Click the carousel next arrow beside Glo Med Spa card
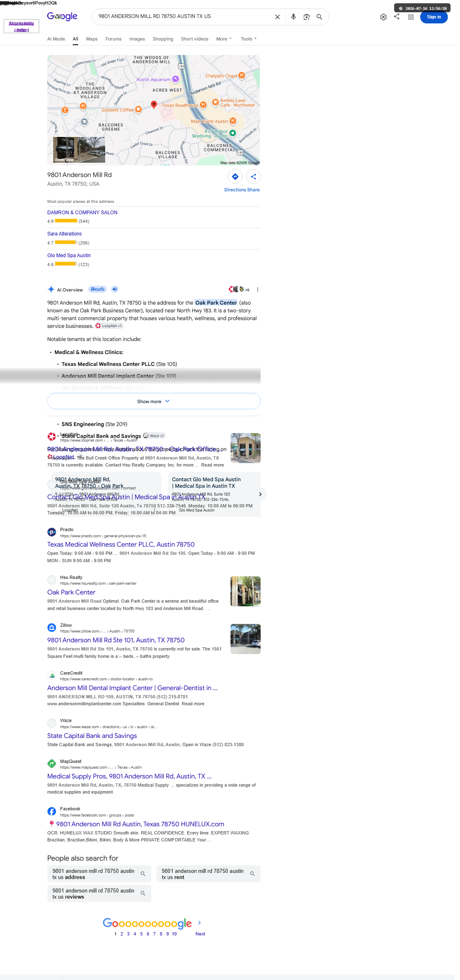This screenshot has height=980, width=460. [260, 494]
